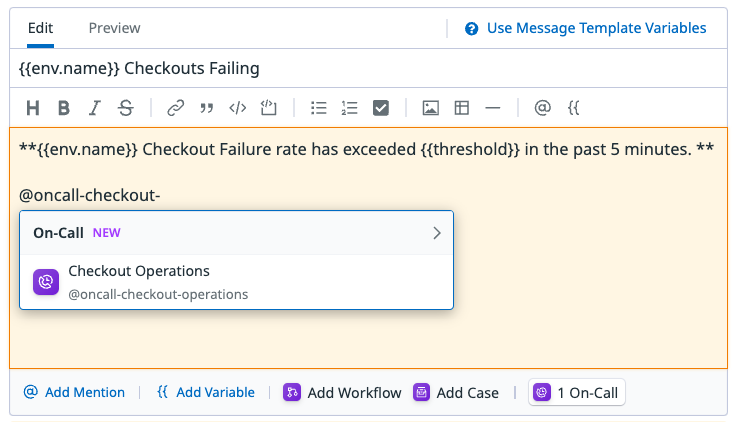
Task: Insert a horizontal rule
Action: pyautogui.click(x=492, y=108)
